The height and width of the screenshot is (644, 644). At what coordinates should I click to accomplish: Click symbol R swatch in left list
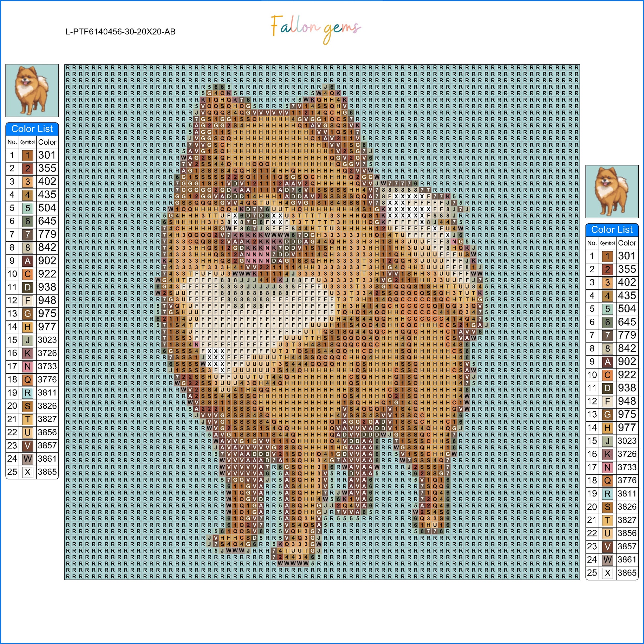28,393
